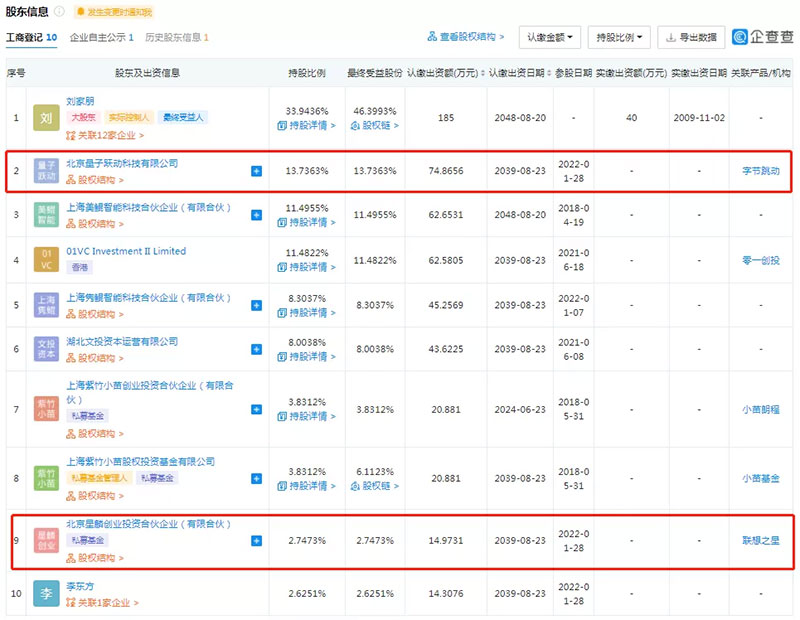Click the 上海隽鲲 avatar icon
800x620 pixels.
(46, 305)
